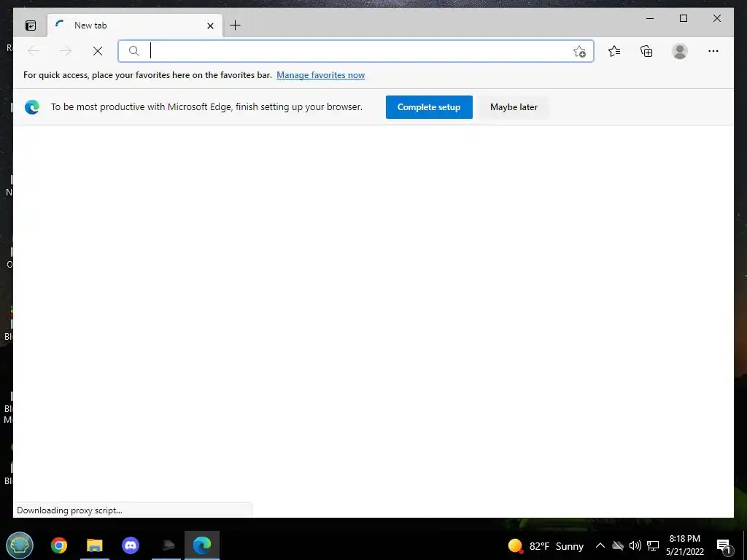Open the Start menu orb
This screenshot has height=560, width=747.
pos(20,545)
